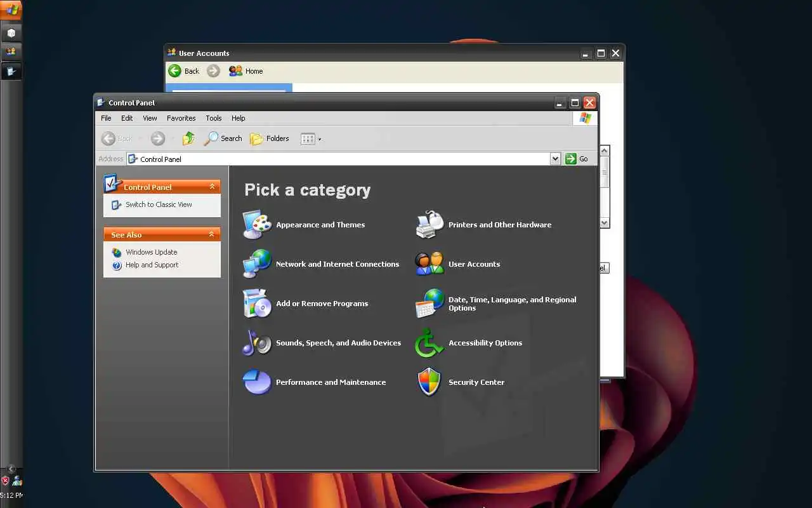
Task: Click the Add or Remove Programs text link
Action: coord(322,304)
